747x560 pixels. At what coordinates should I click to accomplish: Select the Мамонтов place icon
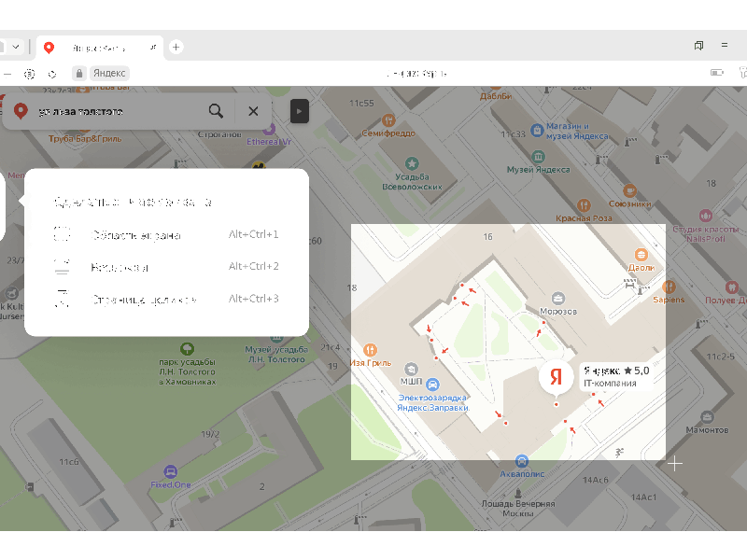707,417
